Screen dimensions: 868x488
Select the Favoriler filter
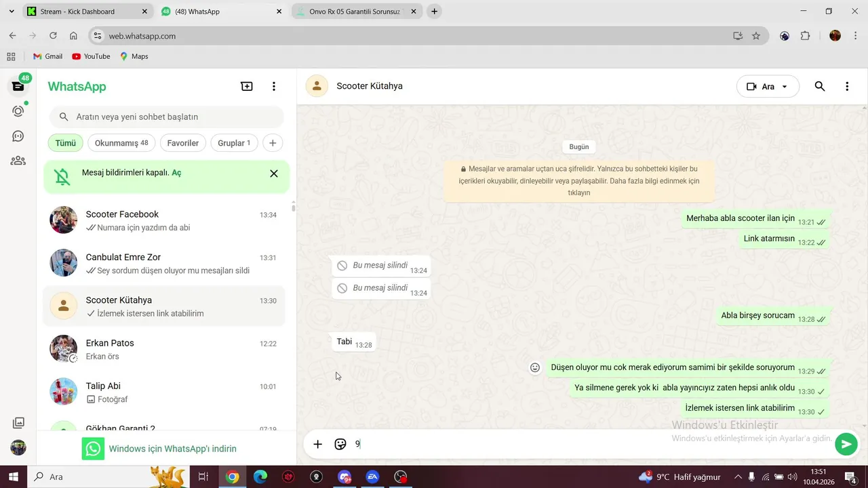pos(183,143)
